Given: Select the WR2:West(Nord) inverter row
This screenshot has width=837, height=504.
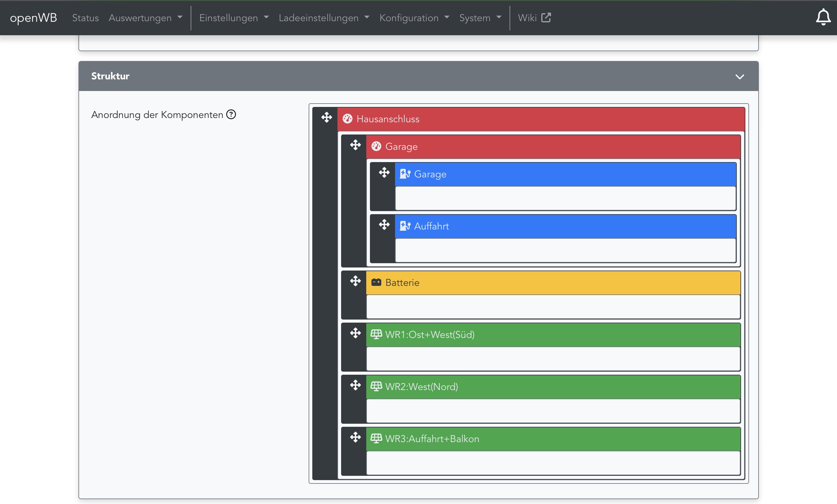Looking at the screenshot, I should (553, 387).
